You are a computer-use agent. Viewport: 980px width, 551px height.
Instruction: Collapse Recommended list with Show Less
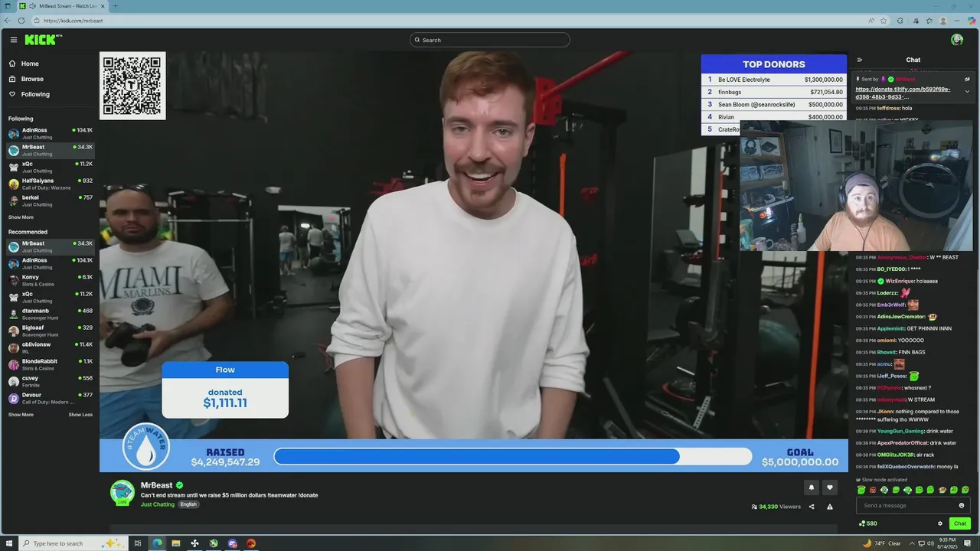click(80, 415)
